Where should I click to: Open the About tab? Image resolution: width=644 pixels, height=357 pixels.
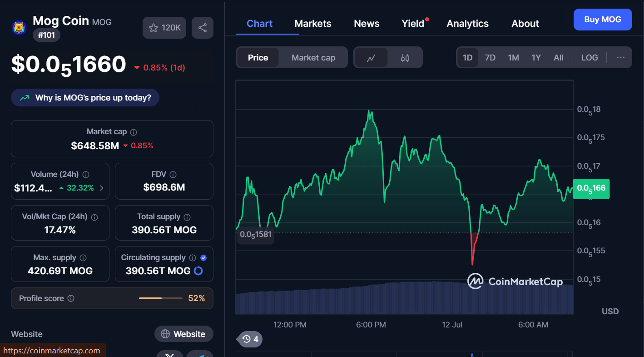coord(525,24)
